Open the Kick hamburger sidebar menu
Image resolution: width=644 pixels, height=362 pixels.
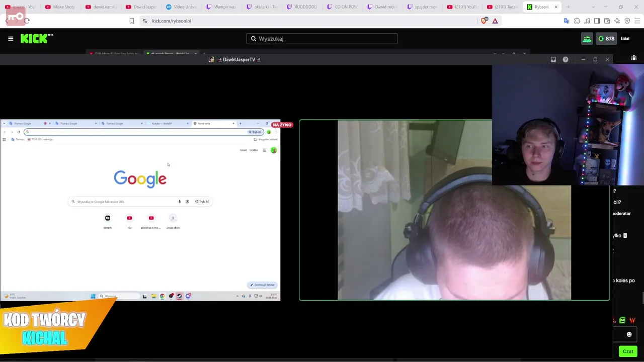tap(11, 39)
